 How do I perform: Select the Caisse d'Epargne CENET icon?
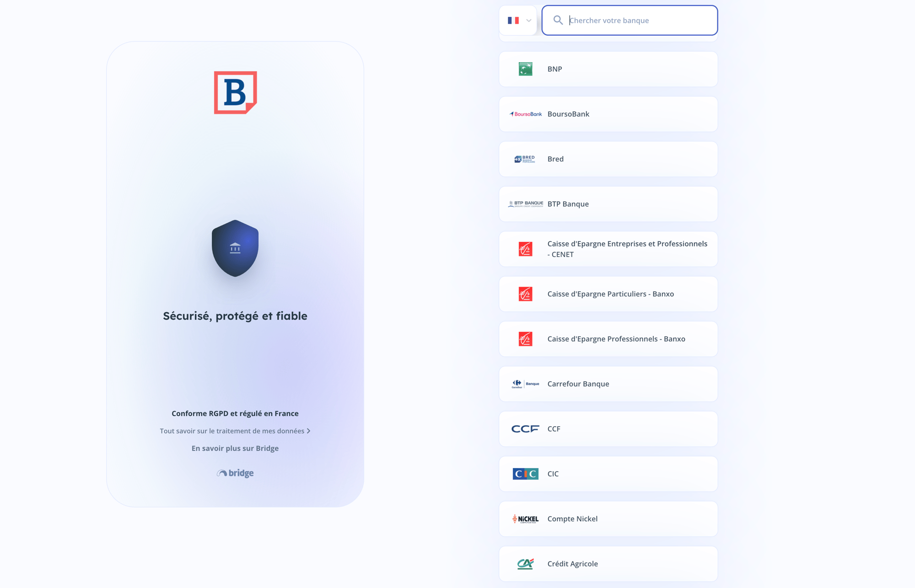525,249
